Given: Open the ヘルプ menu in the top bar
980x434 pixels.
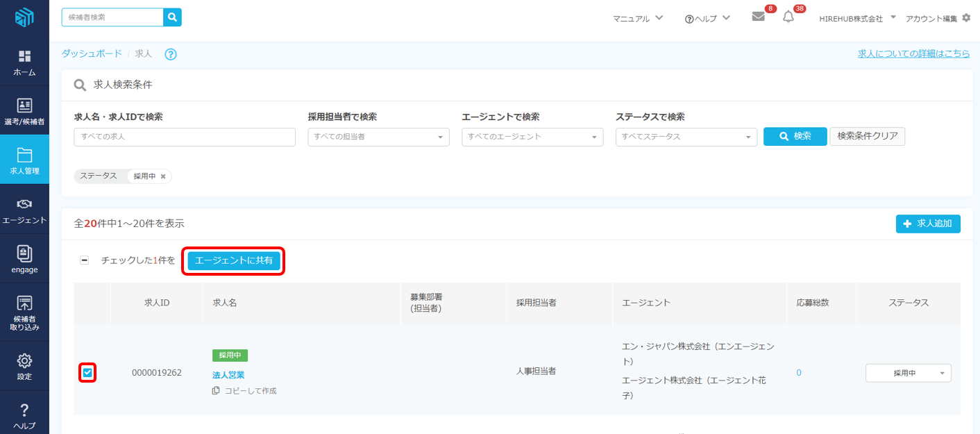Looking at the screenshot, I should 707,19.
